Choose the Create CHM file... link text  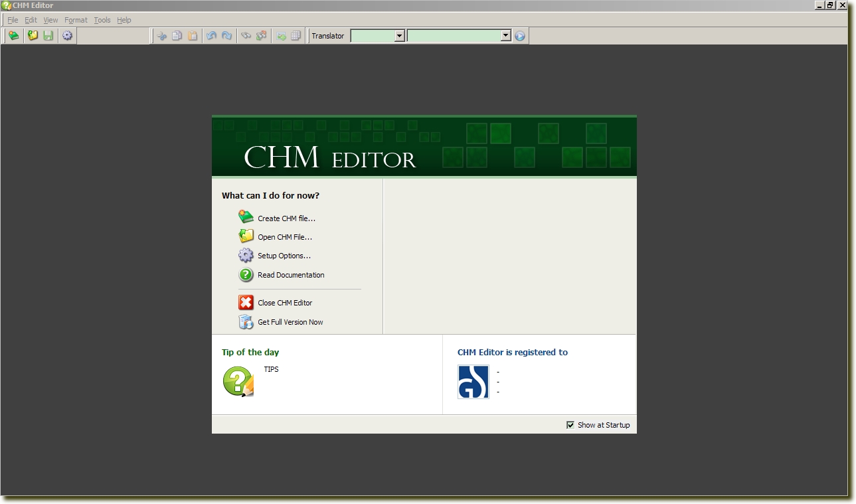pos(287,218)
